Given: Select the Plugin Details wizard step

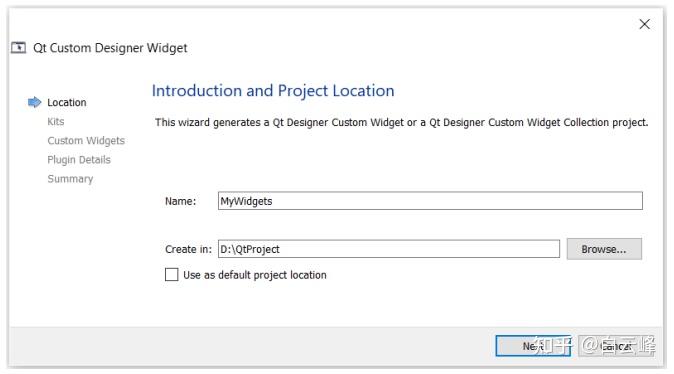Looking at the screenshot, I should [x=79, y=159].
